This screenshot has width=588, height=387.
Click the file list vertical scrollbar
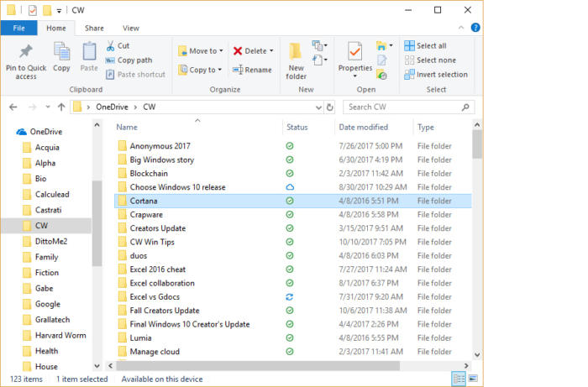coord(477,144)
